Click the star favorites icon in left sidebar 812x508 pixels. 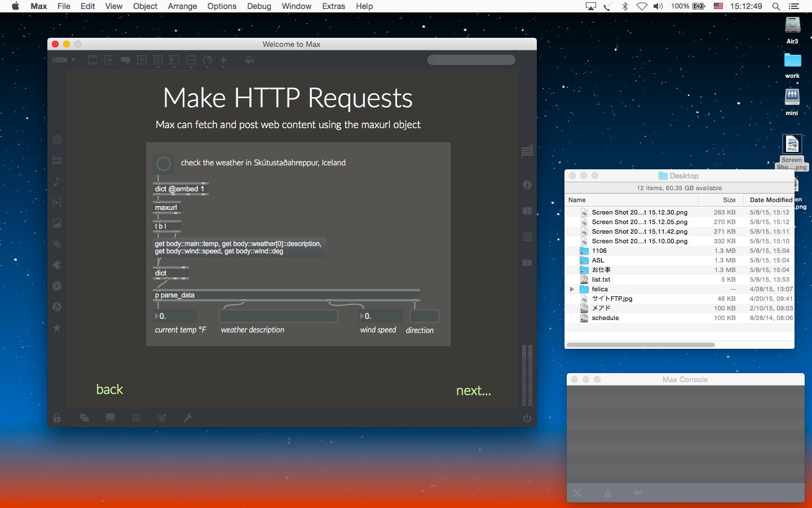pos(57,328)
